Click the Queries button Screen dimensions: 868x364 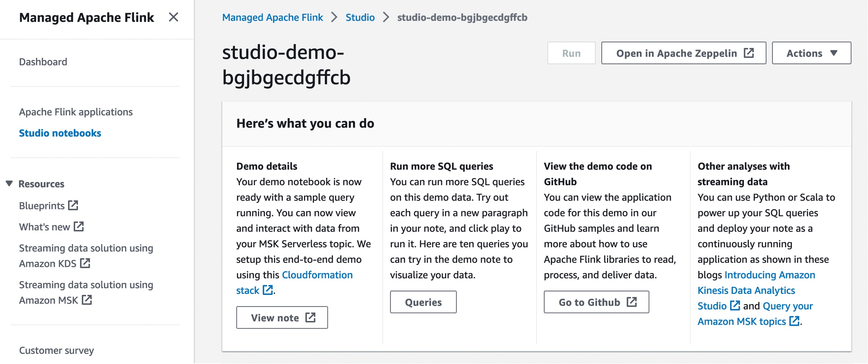(423, 302)
